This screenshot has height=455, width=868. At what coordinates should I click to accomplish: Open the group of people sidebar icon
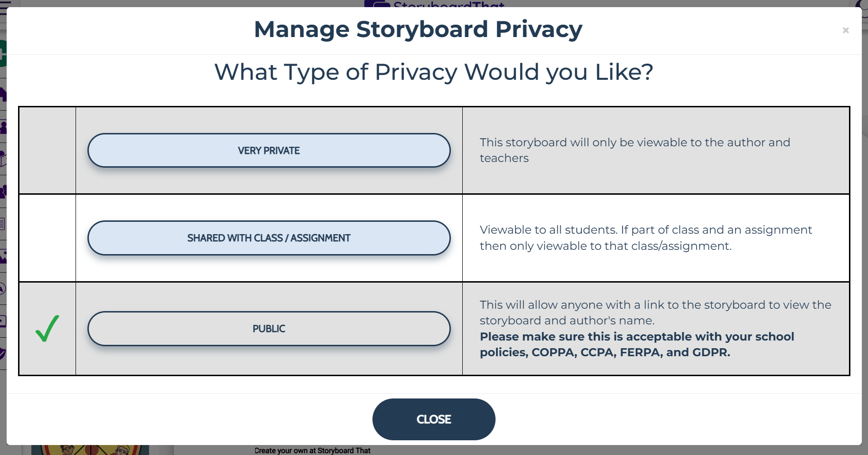pos(3,191)
